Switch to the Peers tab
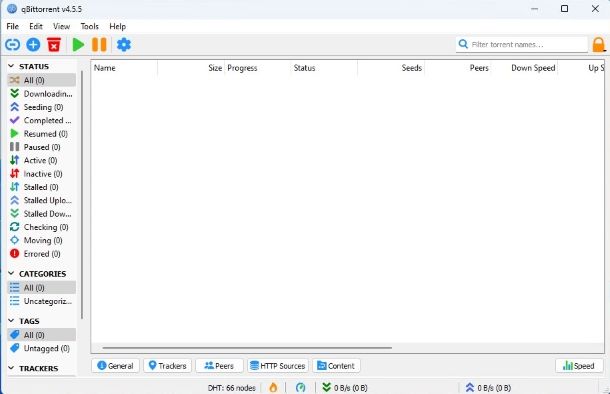Image resolution: width=610 pixels, height=394 pixels. (219, 366)
